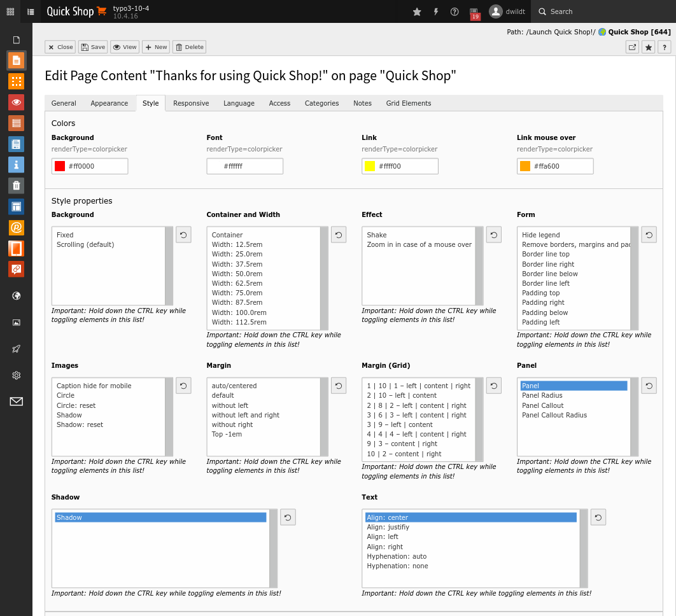Switch to the Grid Elements tab
Screen dimensions: 676x616
408,103
